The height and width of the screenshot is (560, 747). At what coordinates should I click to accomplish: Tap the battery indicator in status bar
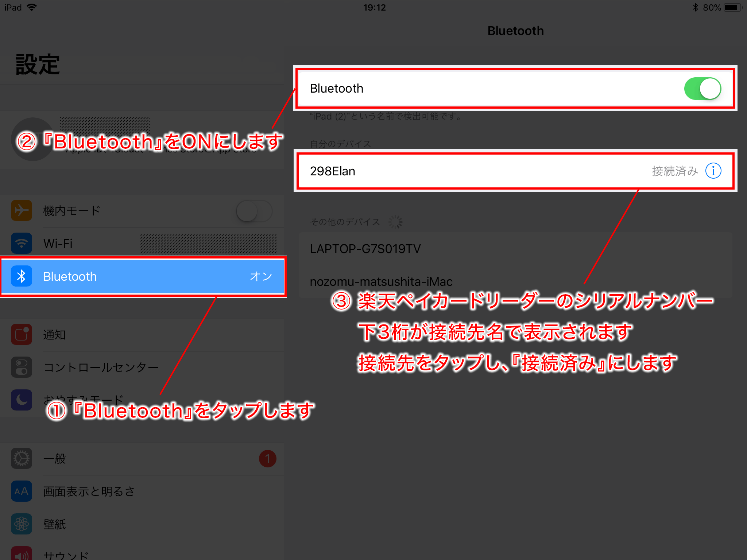pyautogui.click(x=733, y=8)
